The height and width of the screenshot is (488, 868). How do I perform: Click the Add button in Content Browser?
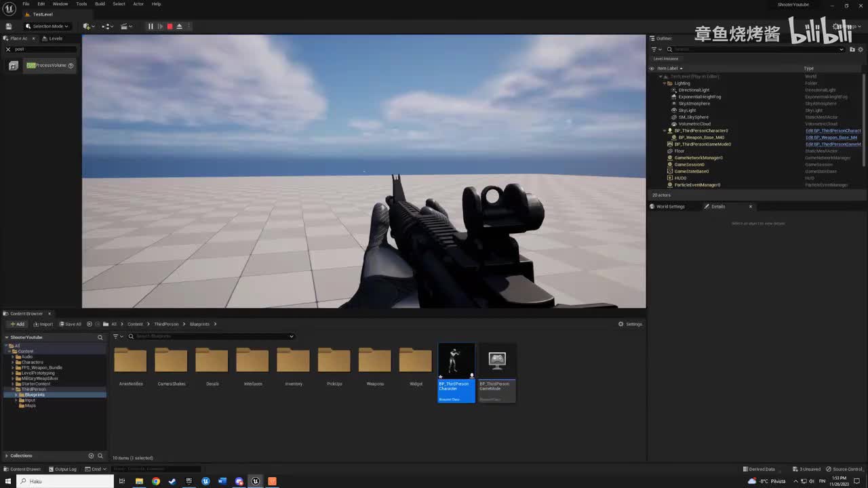click(x=17, y=324)
